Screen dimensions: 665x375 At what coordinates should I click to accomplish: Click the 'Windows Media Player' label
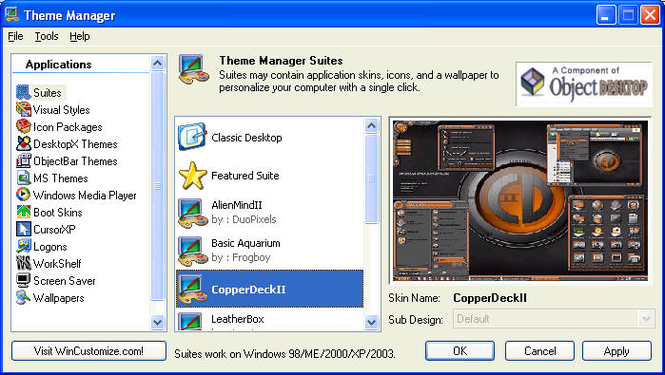85,195
